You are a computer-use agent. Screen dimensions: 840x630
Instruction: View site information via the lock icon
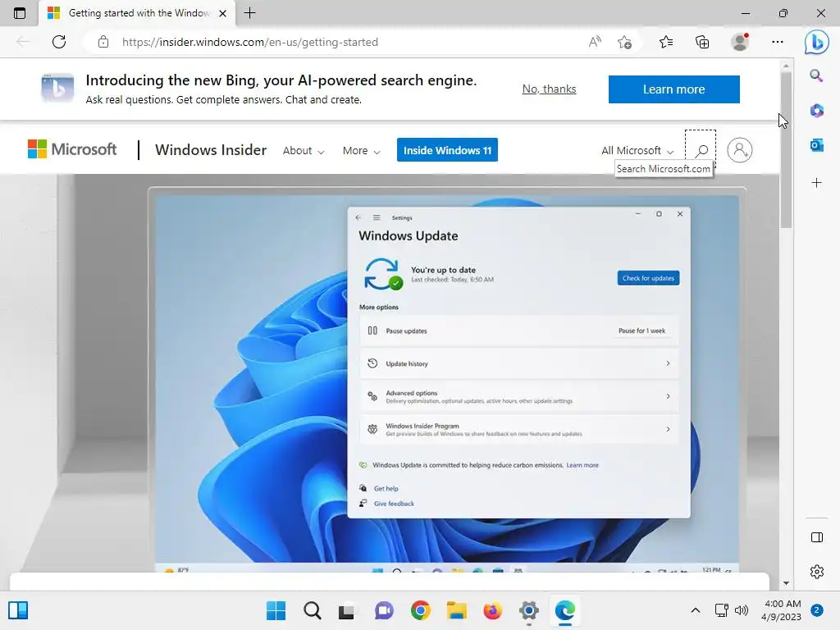103,42
